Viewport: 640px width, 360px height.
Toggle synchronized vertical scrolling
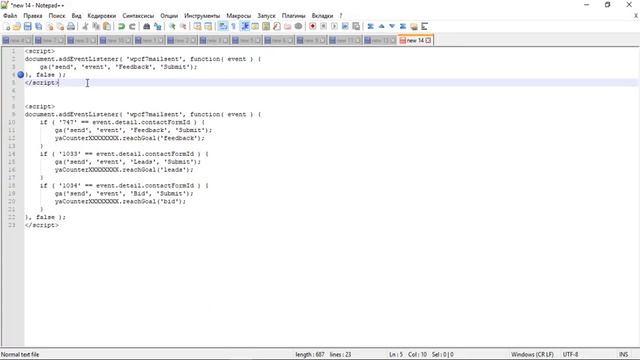(198, 27)
